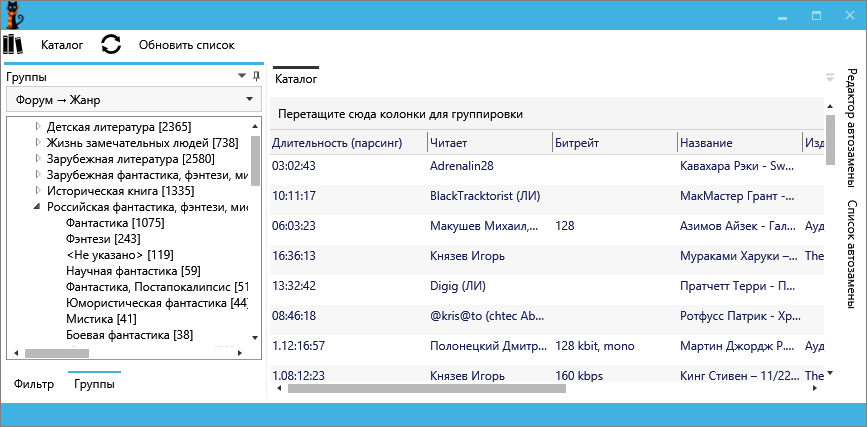Collapse Российская фантастика, фэнтези node
This screenshot has height=427, width=867.
38,207
